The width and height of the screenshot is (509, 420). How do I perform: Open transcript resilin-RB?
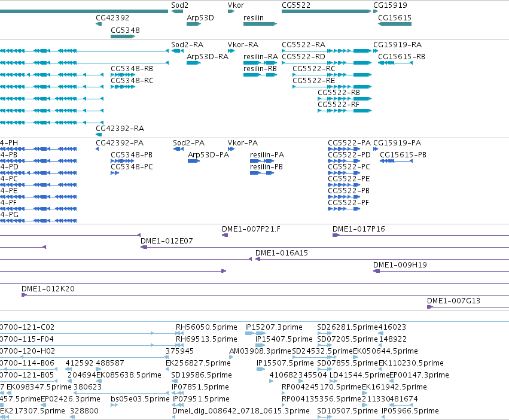pos(260,69)
